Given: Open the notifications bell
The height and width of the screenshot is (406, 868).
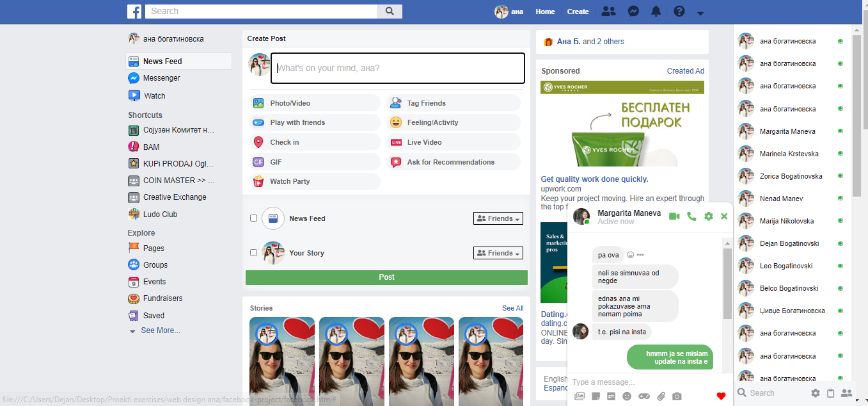Looking at the screenshot, I should point(656,12).
